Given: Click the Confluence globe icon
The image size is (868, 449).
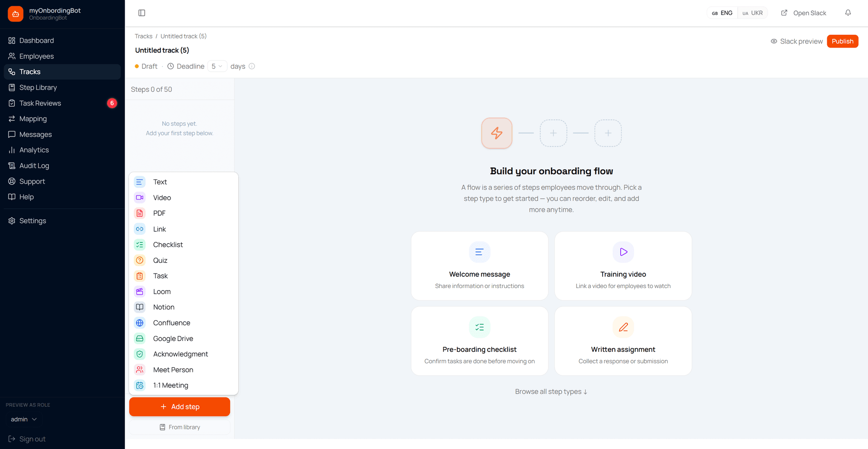Looking at the screenshot, I should pyautogui.click(x=140, y=323).
